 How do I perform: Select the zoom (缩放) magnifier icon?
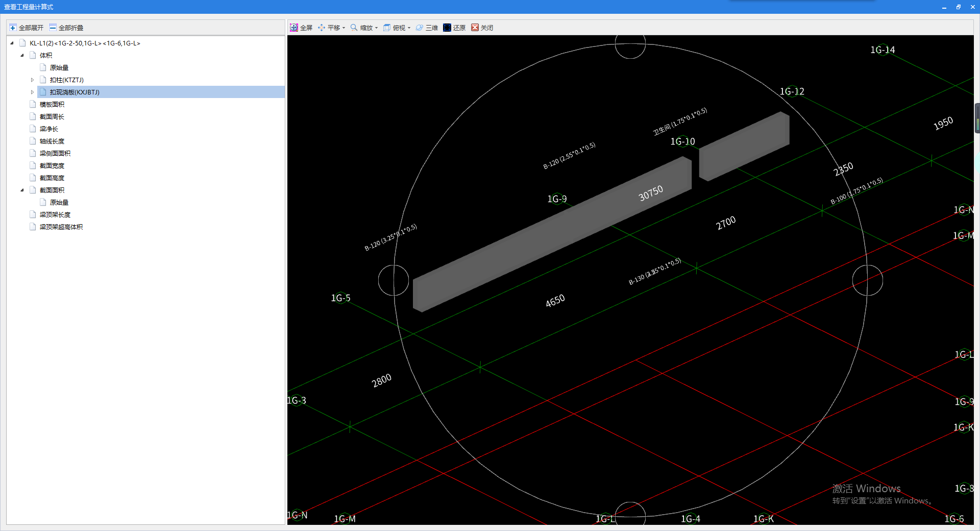coord(354,28)
